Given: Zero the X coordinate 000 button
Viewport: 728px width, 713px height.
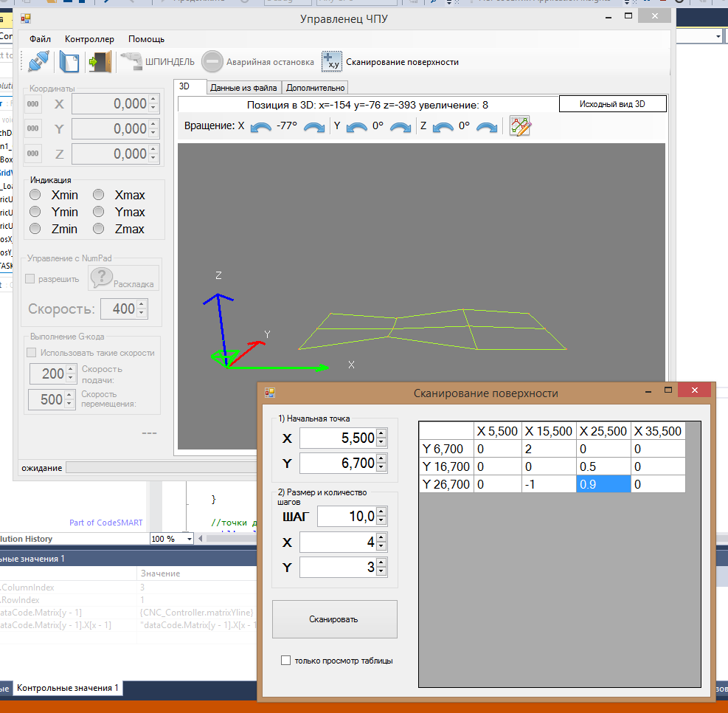Looking at the screenshot, I should tap(33, 104).
